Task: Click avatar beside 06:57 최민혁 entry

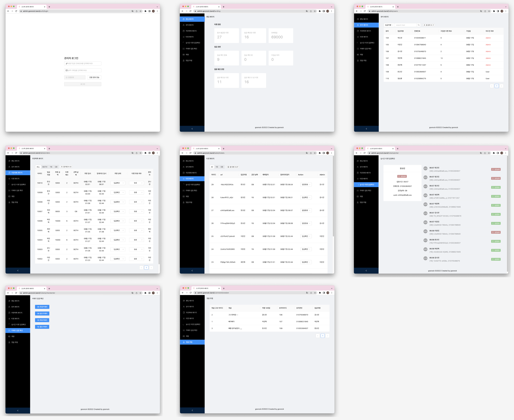Action: [x=425, y=195]
